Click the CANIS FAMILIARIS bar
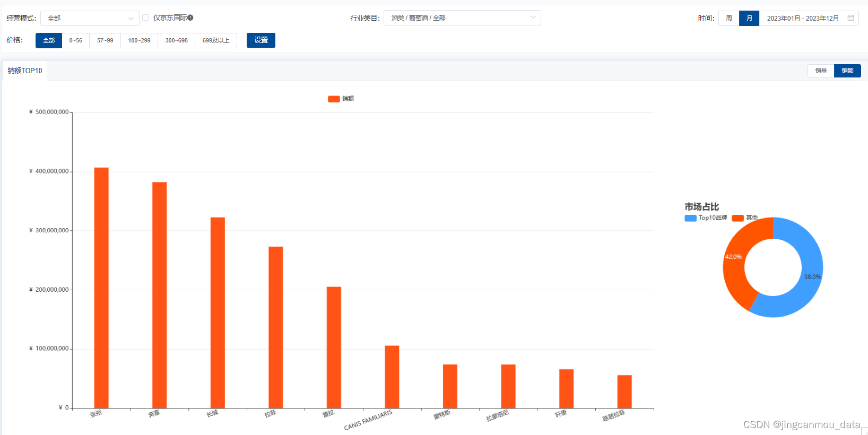The width and height of the screenshot is (868, 435). click(x=392, y=377)
